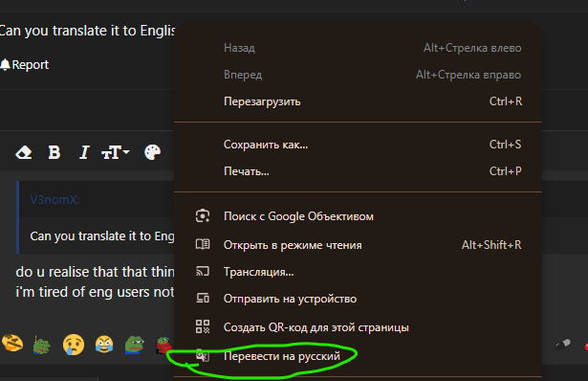The height and width of the screenshot is (381, 588).
Task: Insert the laughing crying emoji
Action: (104, 345)
